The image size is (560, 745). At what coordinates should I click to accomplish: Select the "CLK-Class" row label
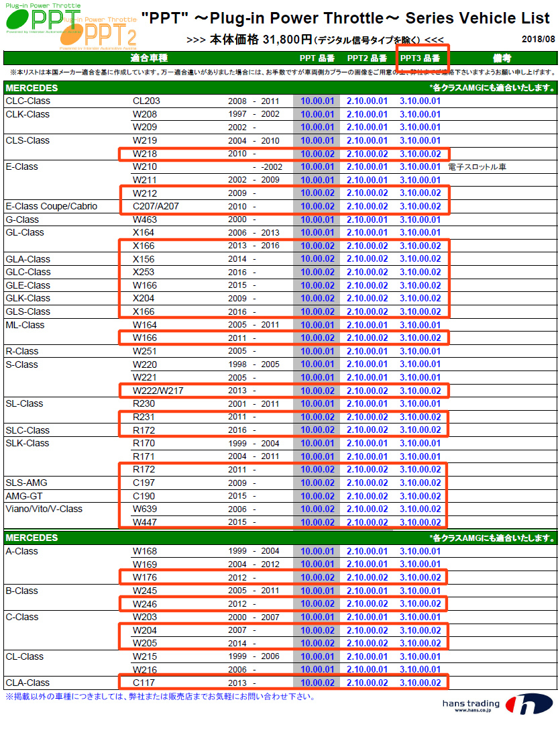27,114
